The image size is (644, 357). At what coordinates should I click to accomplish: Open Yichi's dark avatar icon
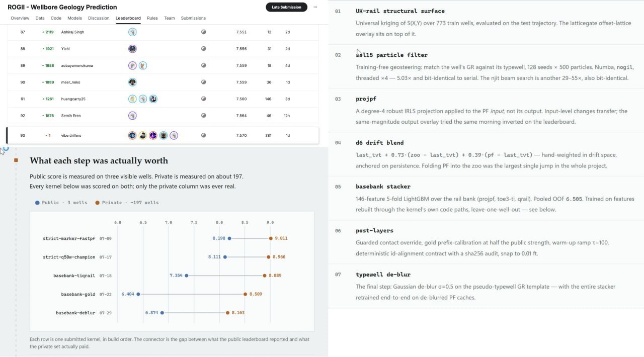[132, 49]
